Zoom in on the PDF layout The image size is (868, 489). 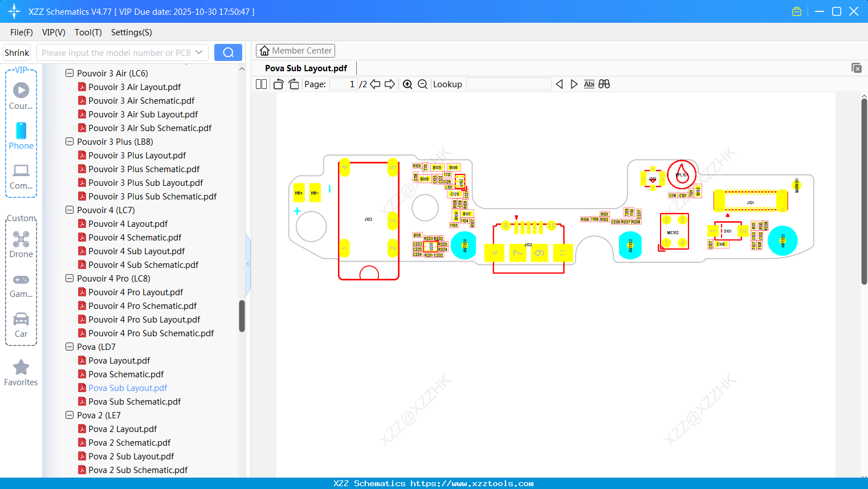(x=407, y=84)
